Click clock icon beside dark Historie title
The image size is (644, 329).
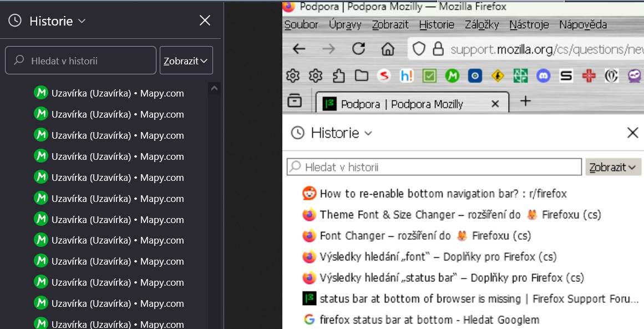[x=15, y=21]
